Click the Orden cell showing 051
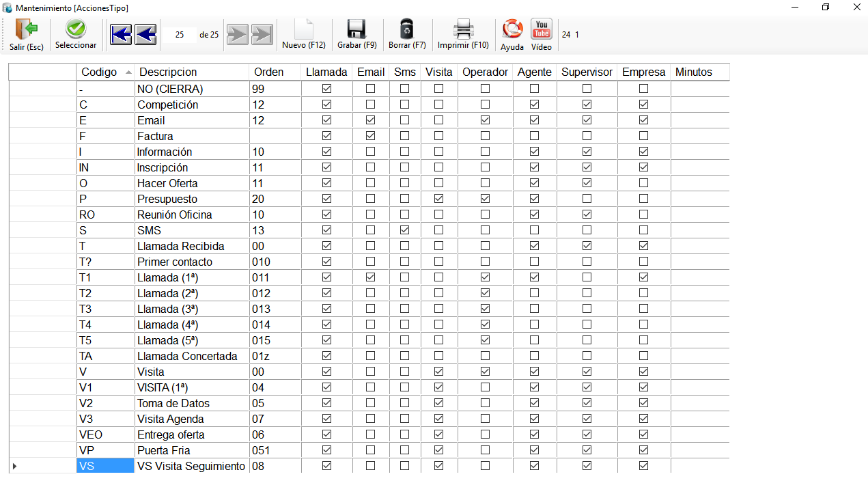Screen dimensions: 868x483 point(275,450)
